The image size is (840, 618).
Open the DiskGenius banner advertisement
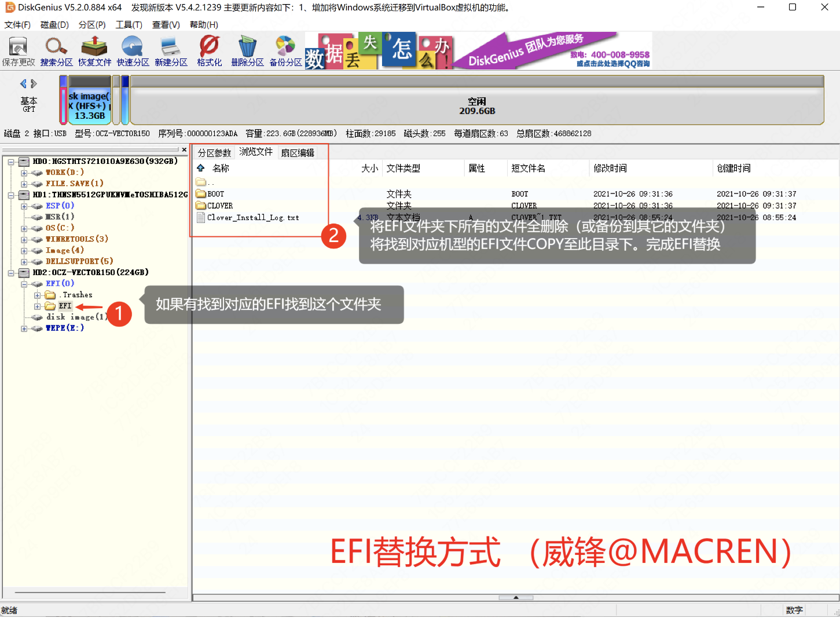click(553, 51)
